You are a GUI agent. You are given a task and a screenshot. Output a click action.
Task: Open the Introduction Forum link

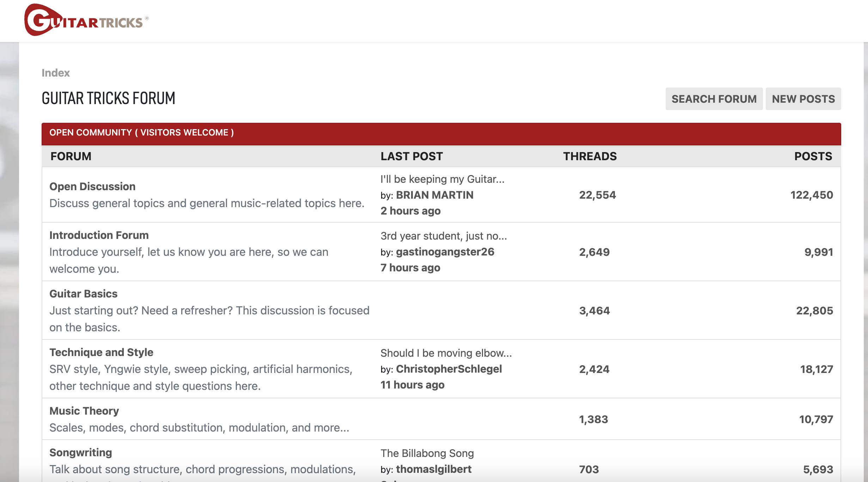(x=99, y=235)
